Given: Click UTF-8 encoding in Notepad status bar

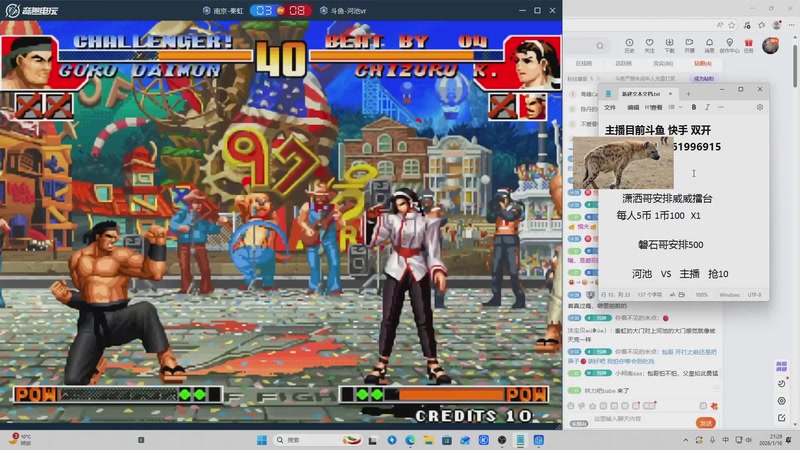Looking at the screenshot, I should click(x=755, y=295).
